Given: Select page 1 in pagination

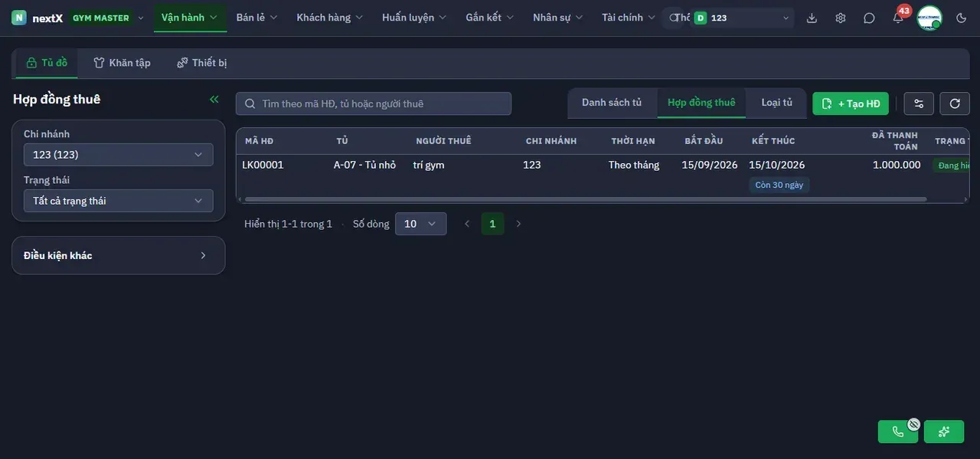Looking at the screenshot, I should (492, 224).
